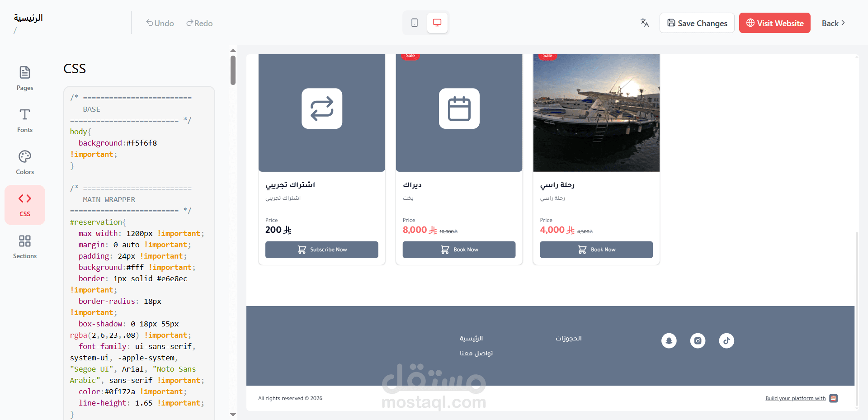868x420 pixels.
Task: Click the Save Changes button
Action: pos(697,23)
